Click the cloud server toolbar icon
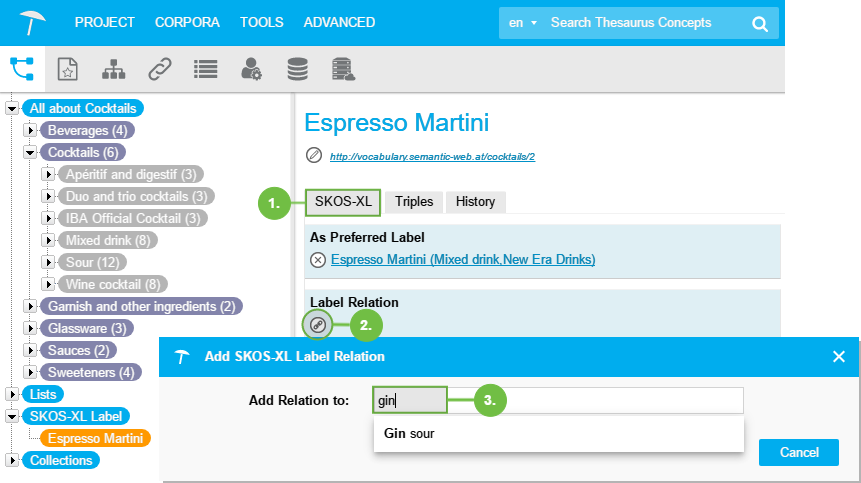861x483 pixels. [x=344, y=69]
